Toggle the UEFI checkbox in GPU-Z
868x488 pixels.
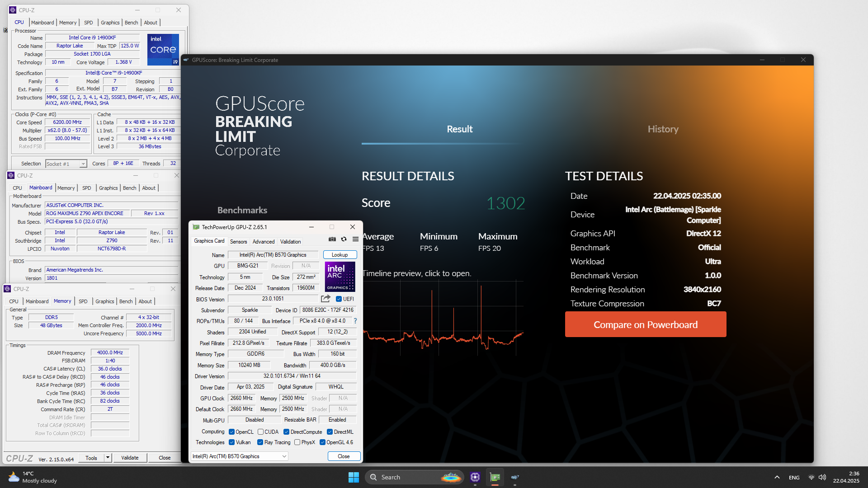coord(339,299)
